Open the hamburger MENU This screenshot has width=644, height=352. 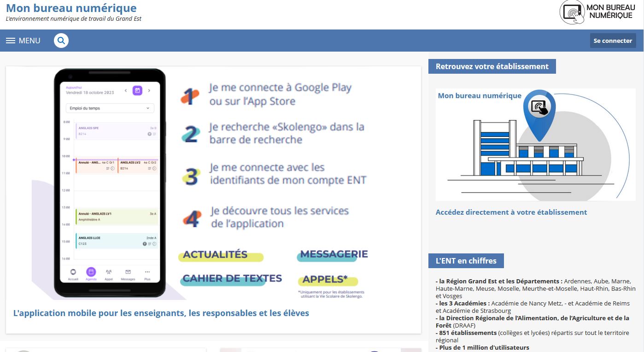pos(23,41)
